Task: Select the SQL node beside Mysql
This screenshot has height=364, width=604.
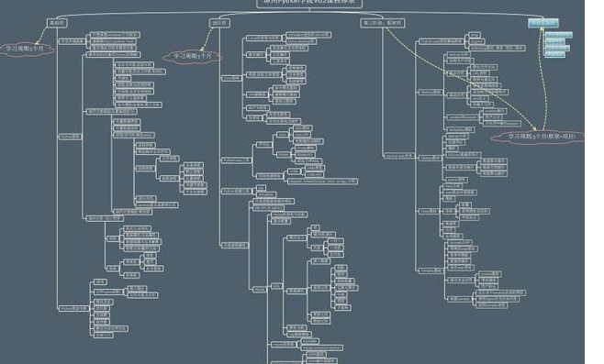Action: pos(277,286)
